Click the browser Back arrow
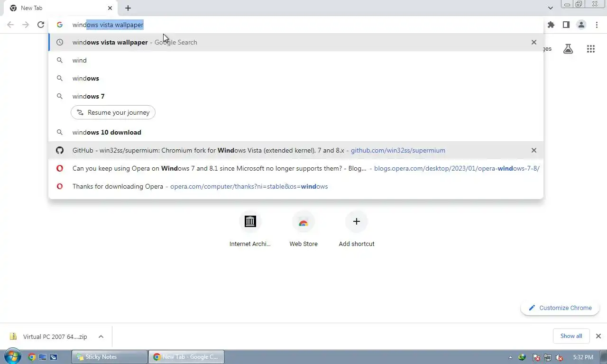The height and width of the screenshot is (364, 607). coord(10,25)
